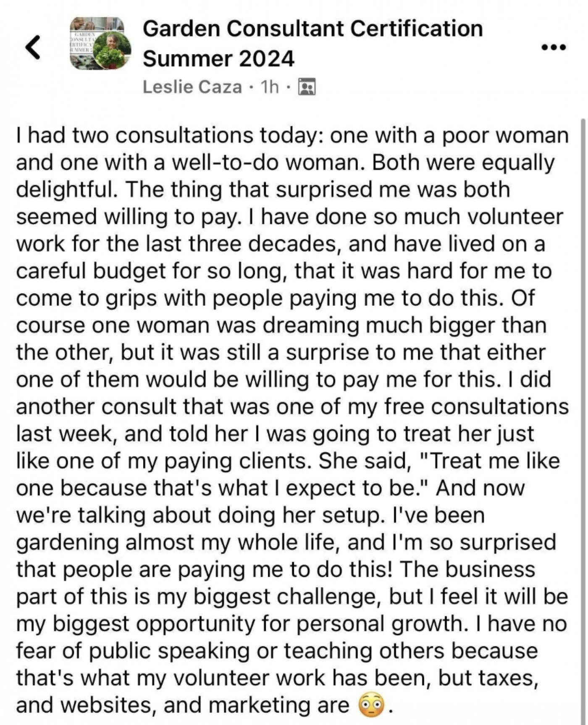Click the "Summer 2024" title line
Screen dimensions: 588x725
pos(218,58)
